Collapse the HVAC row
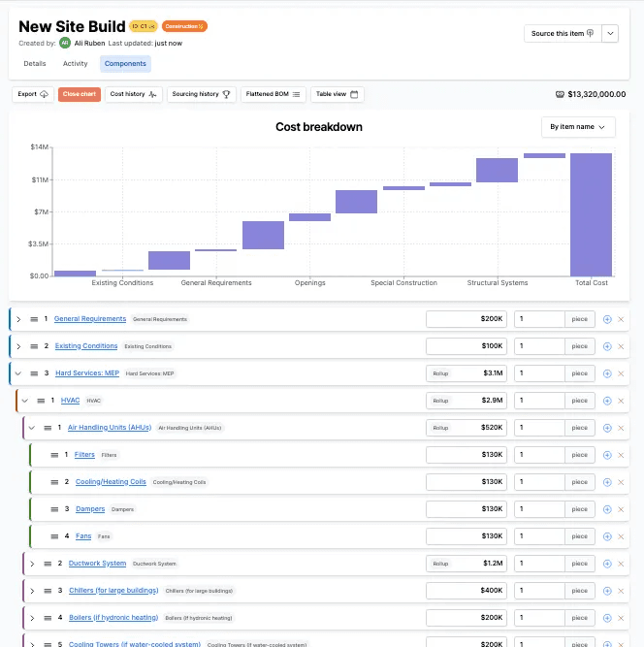644x647 pixels. tap(25, 401)
